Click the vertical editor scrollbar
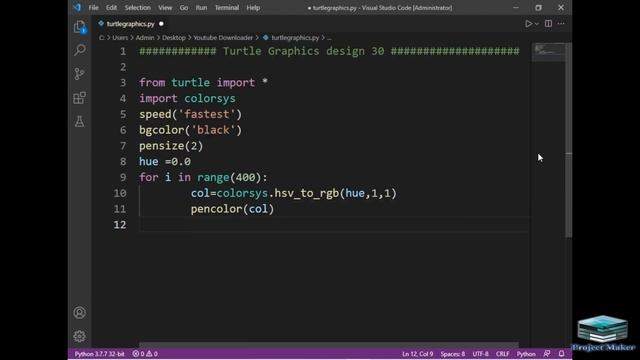Viewport: 640px width, 360px height. coord(569,139)
